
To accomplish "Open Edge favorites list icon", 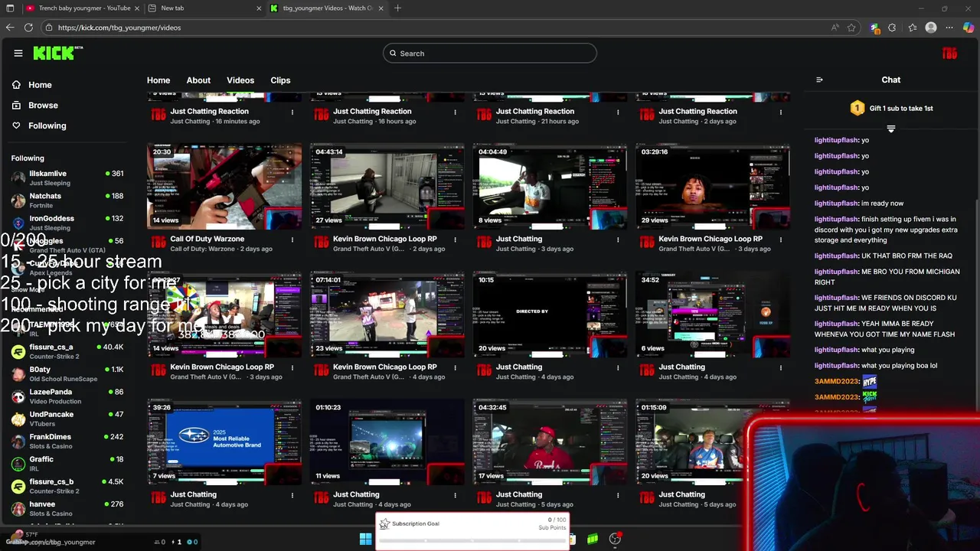I will coord(913,28).
